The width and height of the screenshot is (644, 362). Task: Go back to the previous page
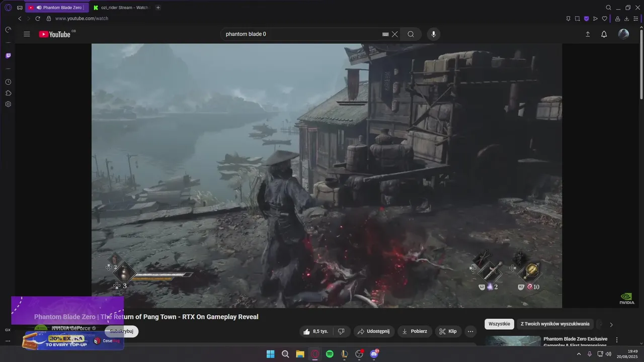point(20,19)
